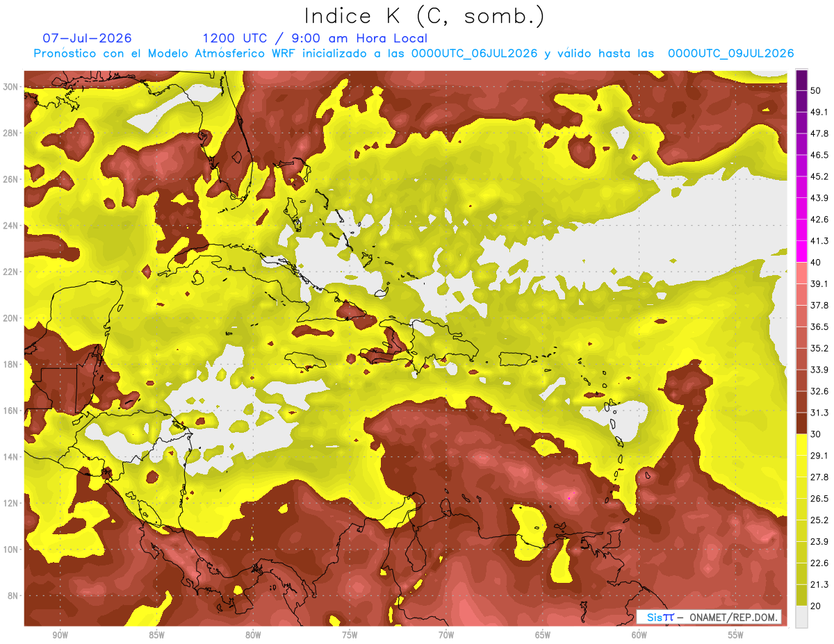This screenshot has height=644, width=834.
Task: Click the '26N' latitude label
Action: click(x=10, y=179)
